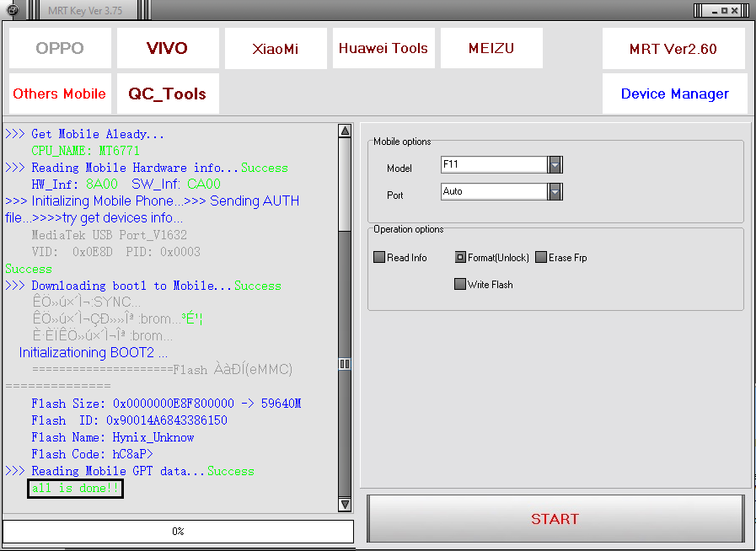Click the MRT Ver2.60 button
The width and height of the screenshot is (756, 551).
coord(673,48)
